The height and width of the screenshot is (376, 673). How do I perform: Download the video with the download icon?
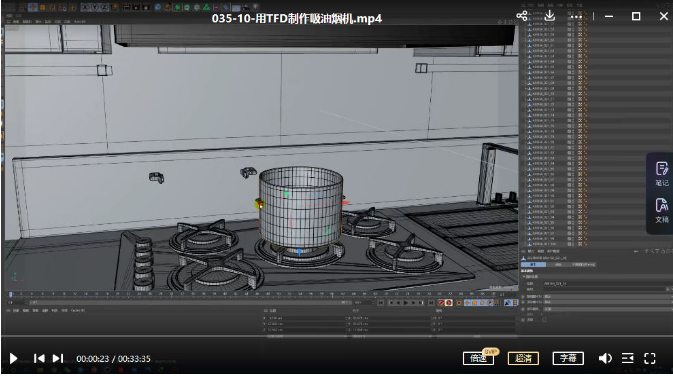(x=549, y=16)
